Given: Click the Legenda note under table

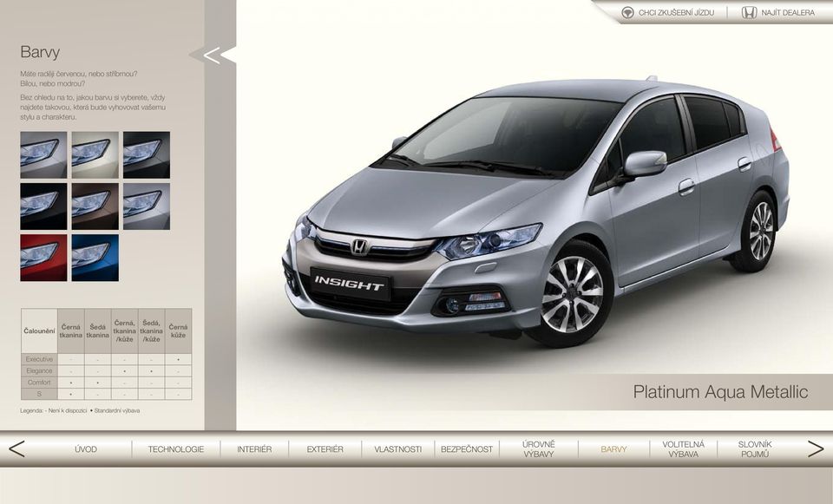Looking at the screenshot, I should (x=80, y=410).
